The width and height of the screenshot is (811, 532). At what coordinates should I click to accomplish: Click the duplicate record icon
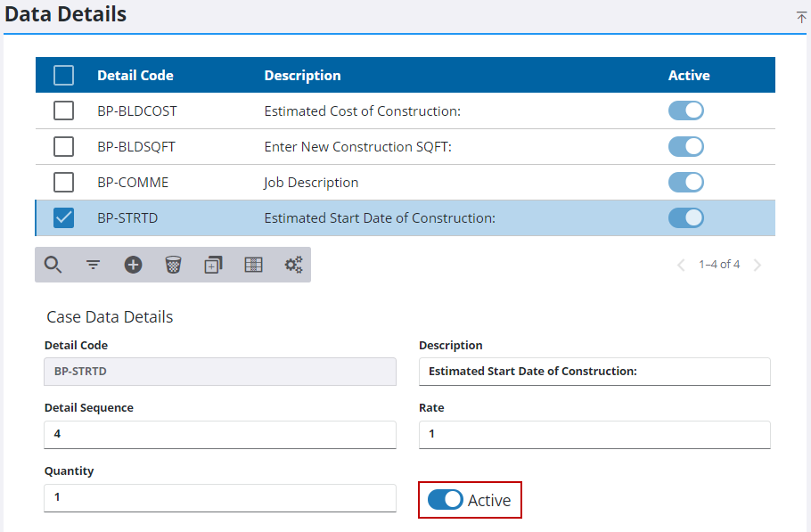tap(213, 265)
